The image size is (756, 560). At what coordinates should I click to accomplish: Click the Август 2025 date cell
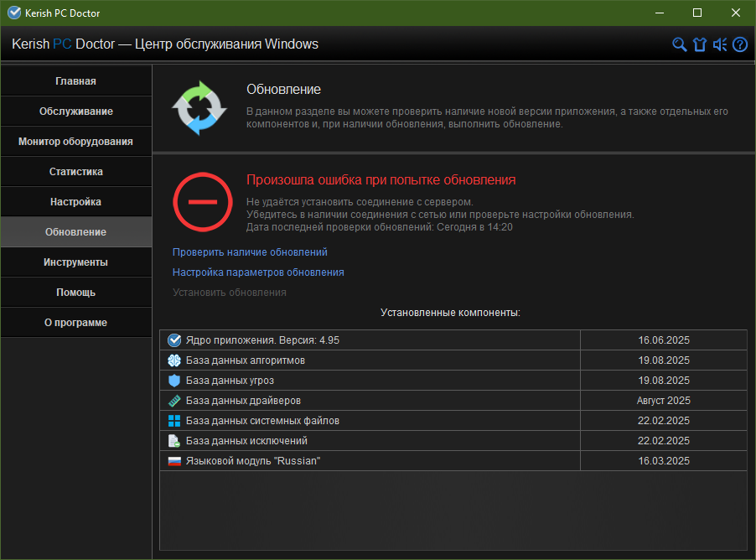(664, 401)
